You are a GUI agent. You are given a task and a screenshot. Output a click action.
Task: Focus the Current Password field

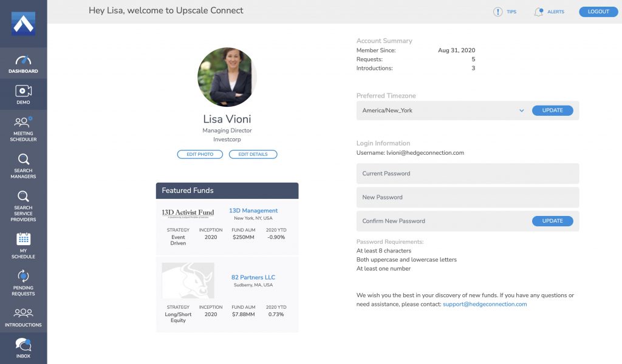tap(467, 174)
